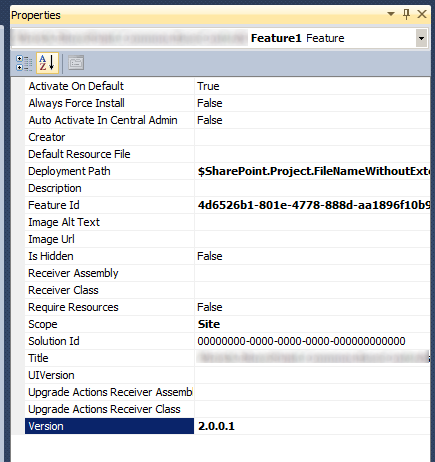The height and width of the screenshot is (462, 435).
Task: Toggle Always Force Install value False
Action: point(210,103)
